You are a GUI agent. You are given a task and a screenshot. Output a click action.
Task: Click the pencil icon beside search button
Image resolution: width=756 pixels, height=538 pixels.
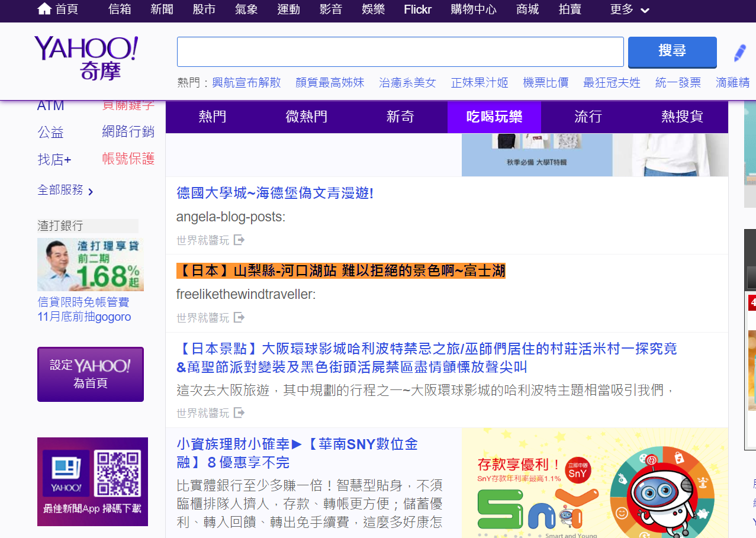[x=739, y=53]
